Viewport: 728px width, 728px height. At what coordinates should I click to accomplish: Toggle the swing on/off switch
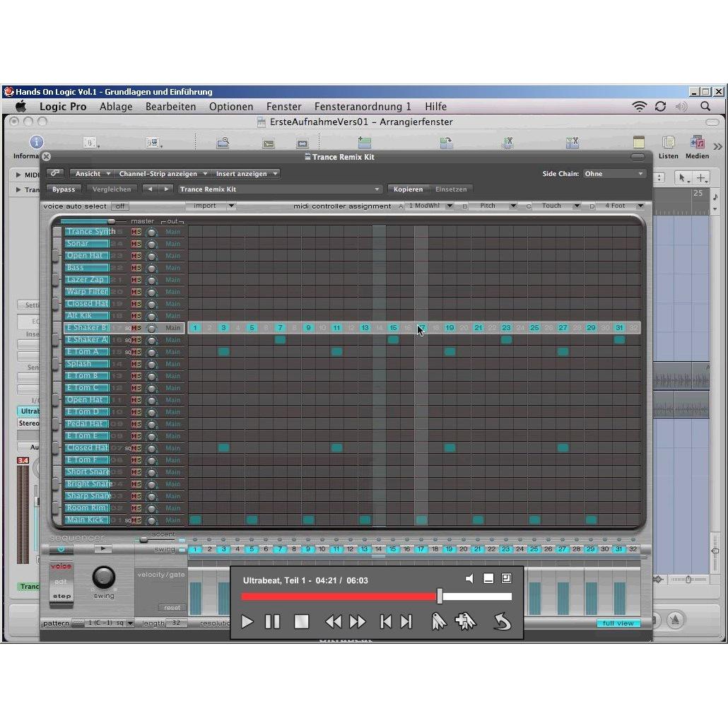pos(182,549)
